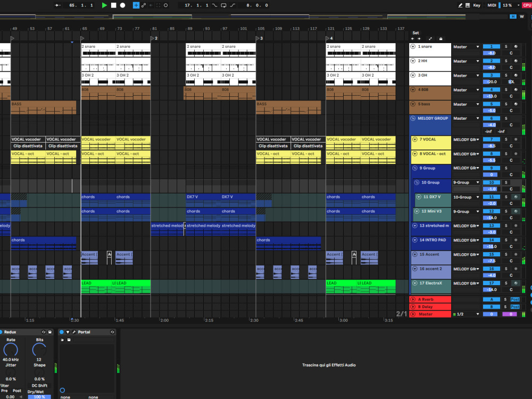Open Key Map Mode
Screen dimensions: 532x399
pyautogui.click(x=477, y=5)
